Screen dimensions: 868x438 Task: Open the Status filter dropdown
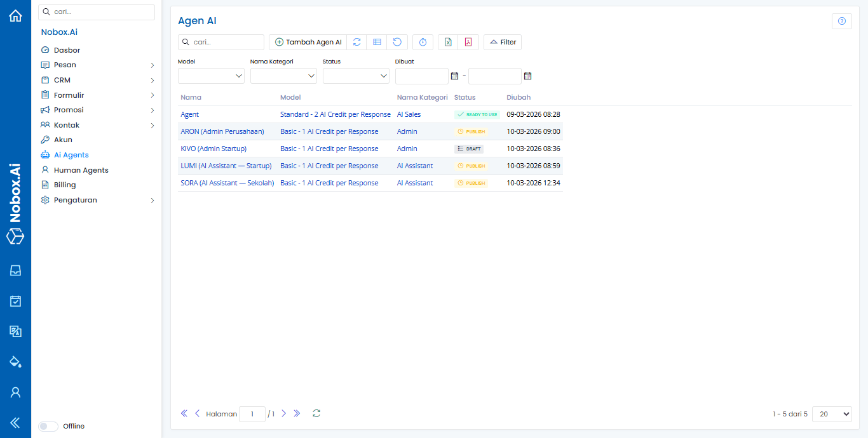[x=356, y=76]
